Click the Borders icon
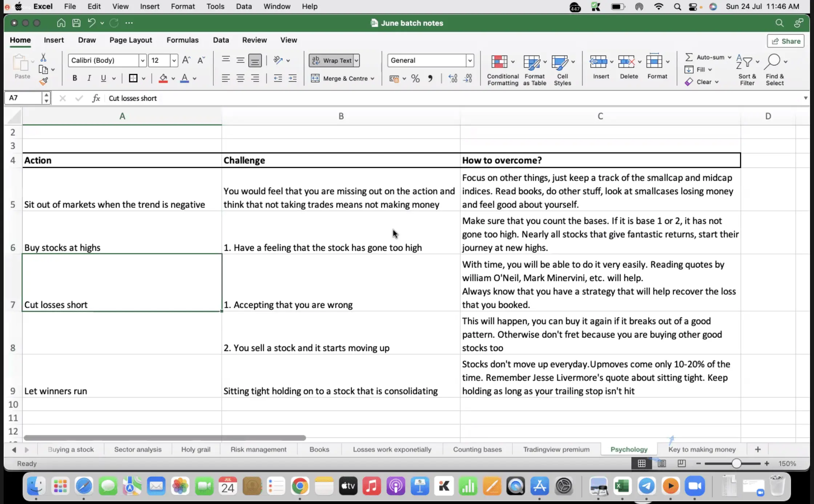 point(133,78)
